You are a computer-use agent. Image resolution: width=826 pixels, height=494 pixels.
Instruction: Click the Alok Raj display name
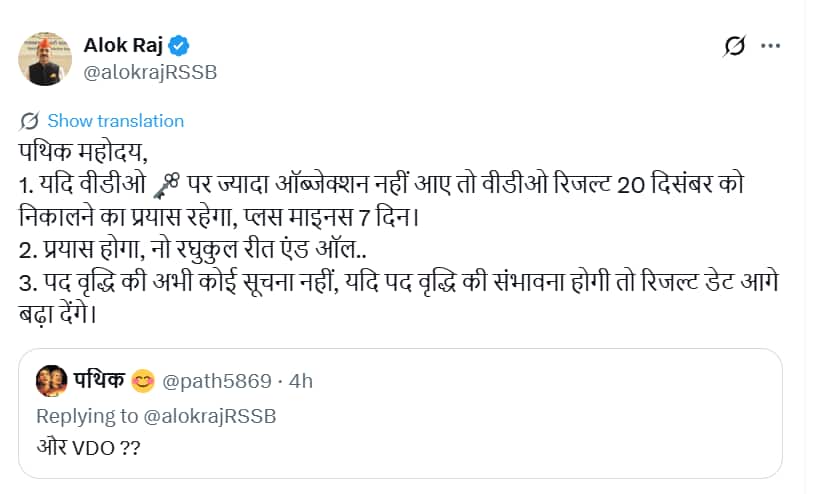126,45
